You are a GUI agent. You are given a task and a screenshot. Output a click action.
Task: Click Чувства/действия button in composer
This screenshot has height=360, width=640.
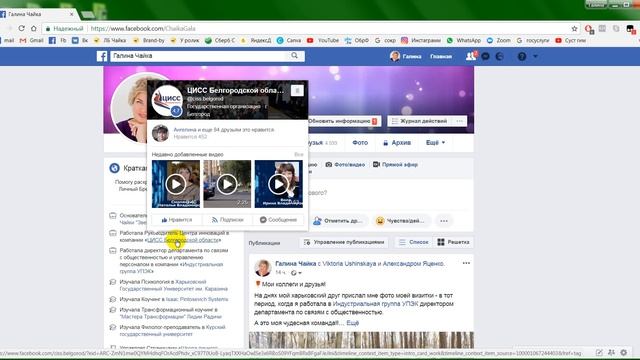pos(401,221)
